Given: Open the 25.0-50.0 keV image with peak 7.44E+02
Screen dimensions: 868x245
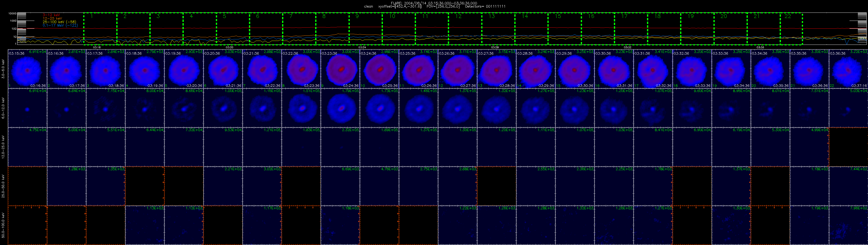Looking at the screenshot, I should [848, 186].
